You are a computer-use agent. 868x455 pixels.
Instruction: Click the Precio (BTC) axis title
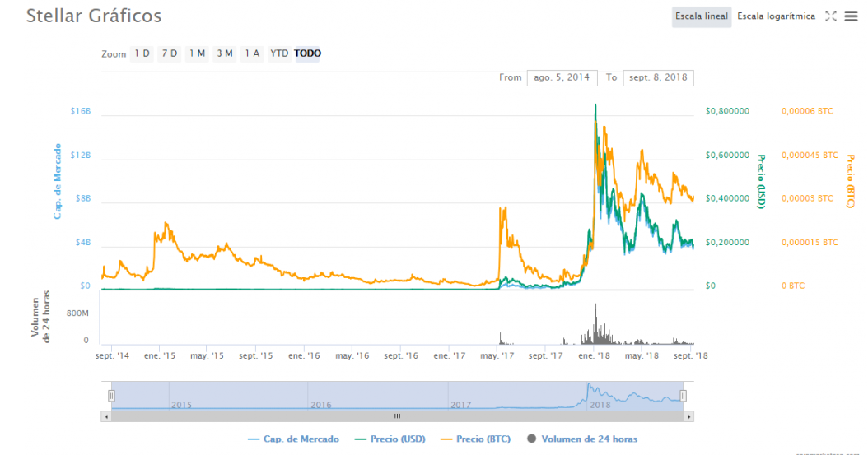[x=851, y=181]
